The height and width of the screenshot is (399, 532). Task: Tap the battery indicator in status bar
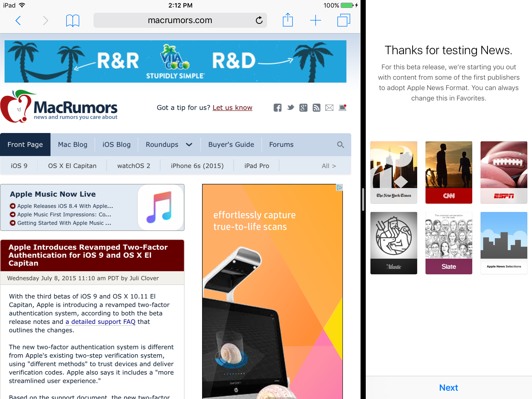point(347,5)
